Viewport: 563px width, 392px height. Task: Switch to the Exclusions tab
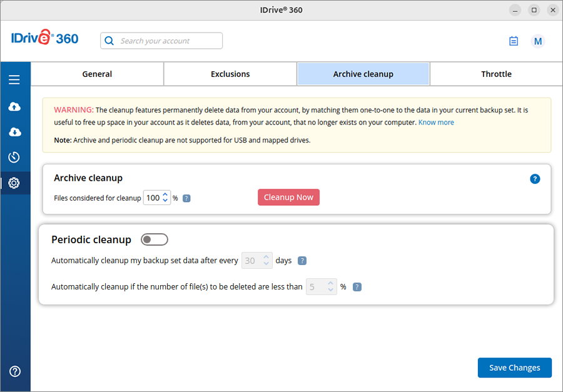point(230,74)
